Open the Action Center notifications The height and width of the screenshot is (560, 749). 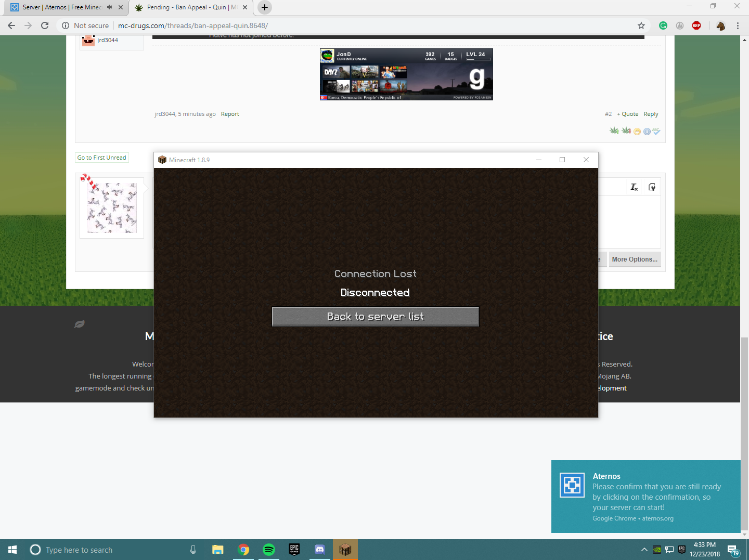pos(733,550)
